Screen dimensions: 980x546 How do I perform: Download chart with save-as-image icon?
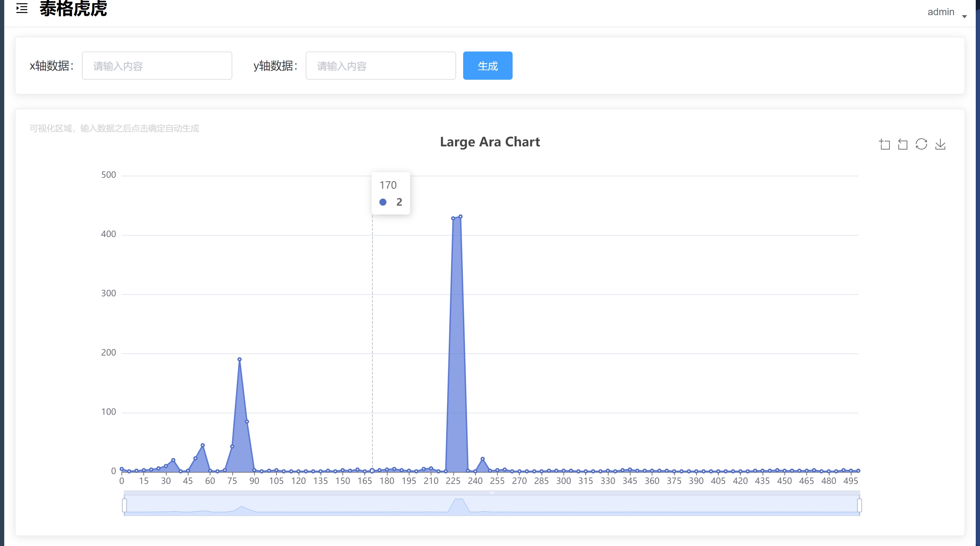click(x=940, y=144)
